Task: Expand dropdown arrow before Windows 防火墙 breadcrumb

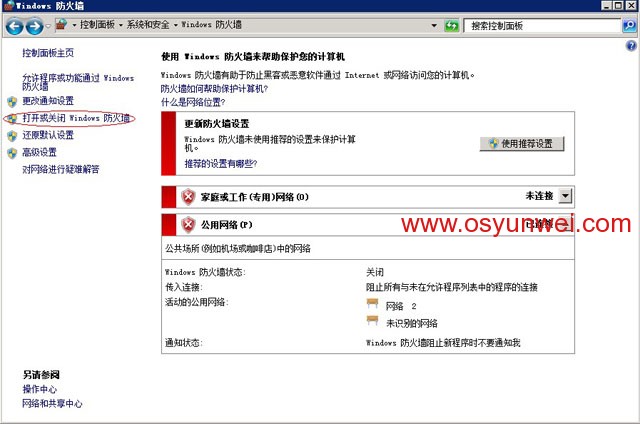Action: click(176, 25)
